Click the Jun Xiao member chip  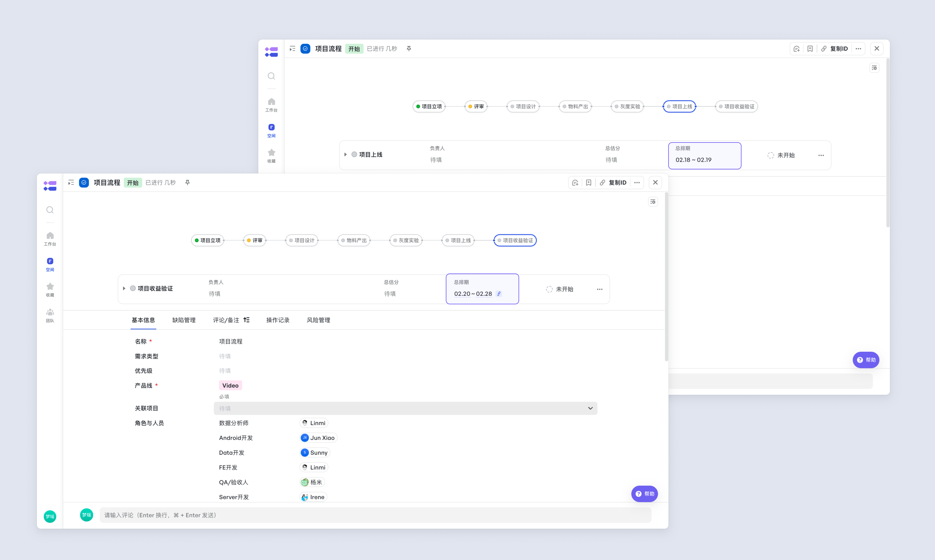click(318, 438)
